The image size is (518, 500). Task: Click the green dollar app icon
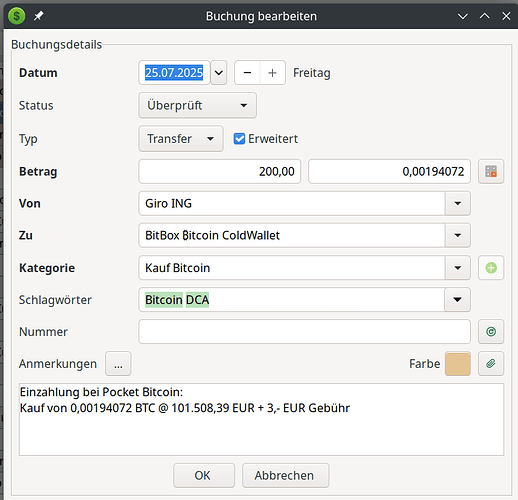[x=16, y=16]
